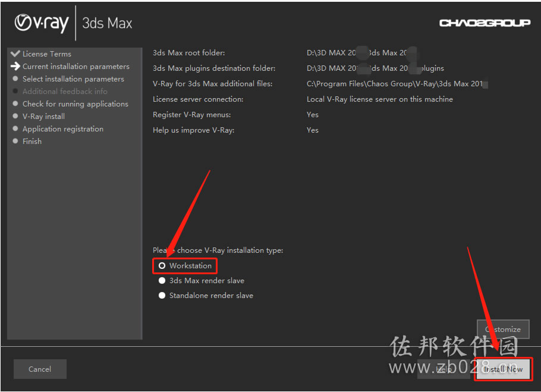The width and height of the screenshot is (541, 392).
Task: Click '3ds Max plugins destination folder:' label
Action: [x=214, y=68]
